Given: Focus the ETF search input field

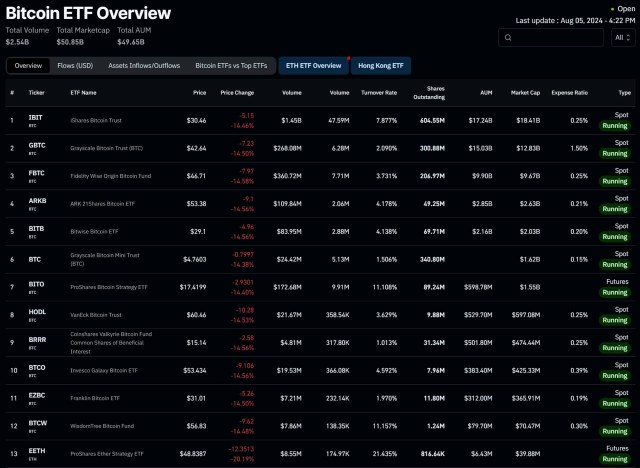Looking at the screenshot, I should pyautogui.click(x=551, y=38).
